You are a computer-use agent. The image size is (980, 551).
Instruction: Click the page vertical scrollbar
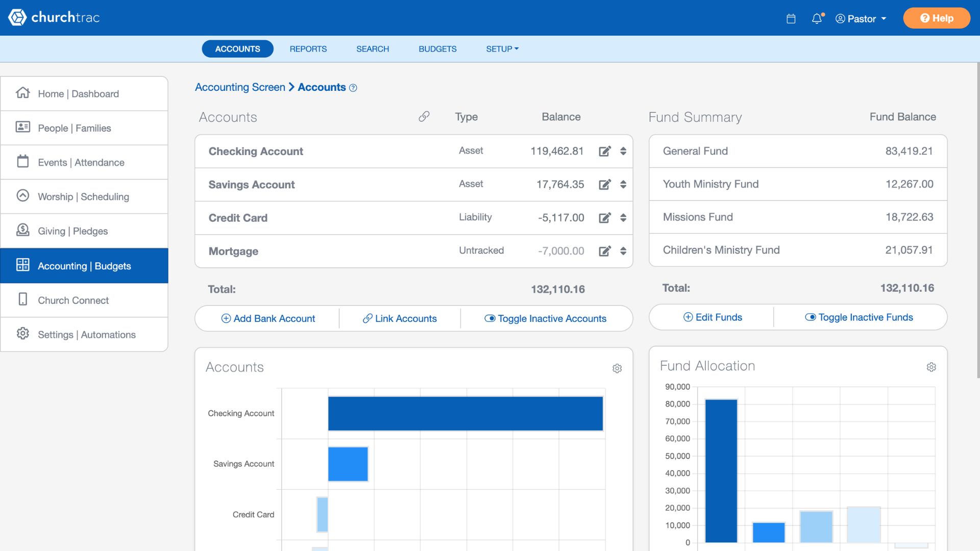978,219
